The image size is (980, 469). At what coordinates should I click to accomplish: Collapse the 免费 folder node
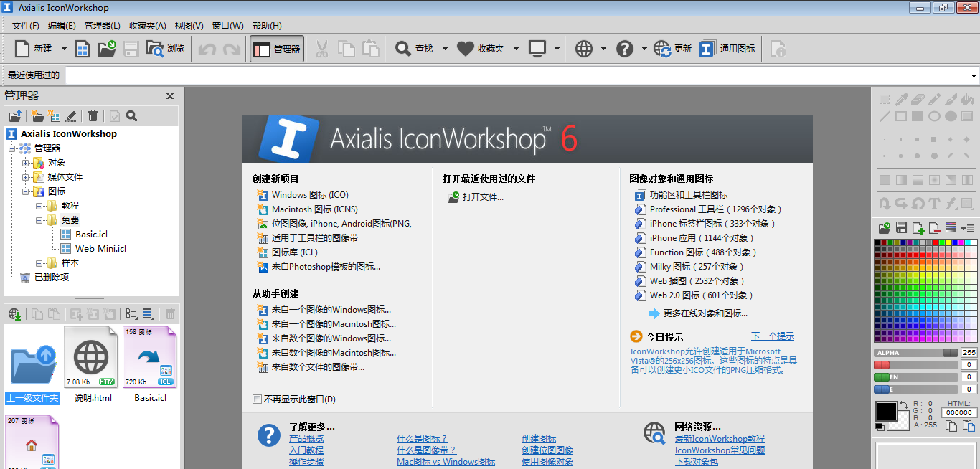[39, 220]
